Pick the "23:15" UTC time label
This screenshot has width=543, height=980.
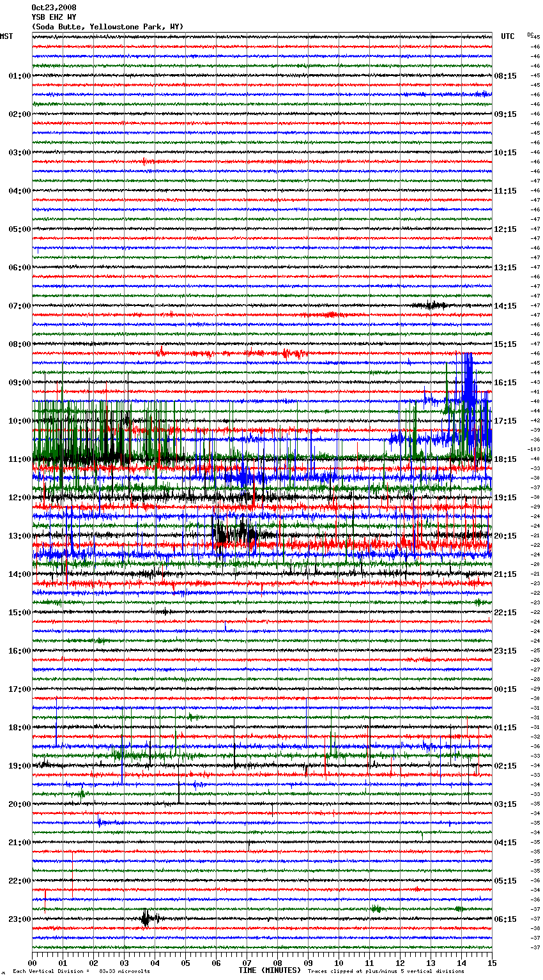[x=505, y=651]
